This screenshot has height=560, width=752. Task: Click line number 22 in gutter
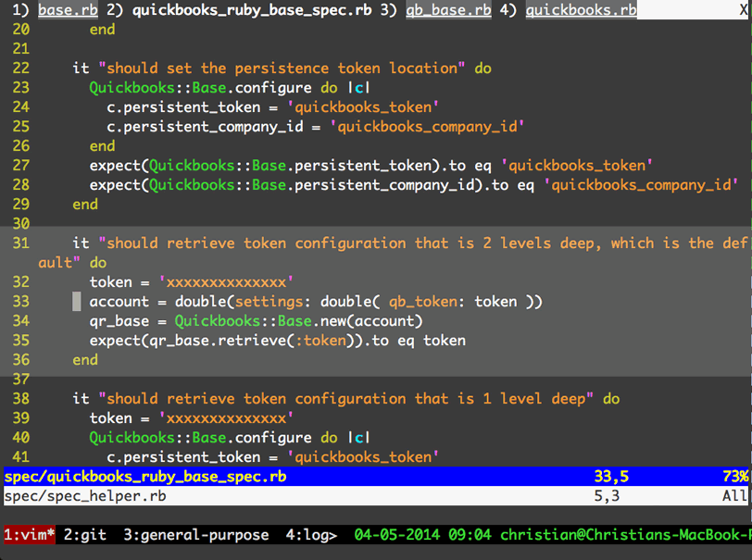[x=20, y=68]
